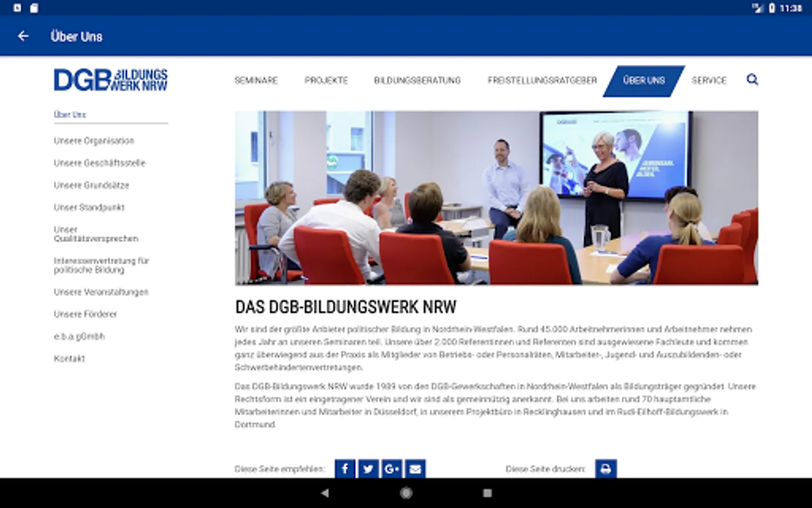Image resolution: width=812 pixels, height=508 pixels.
Task: Open Unsere Förderer in sidebar
Action: tap(85, 314)
